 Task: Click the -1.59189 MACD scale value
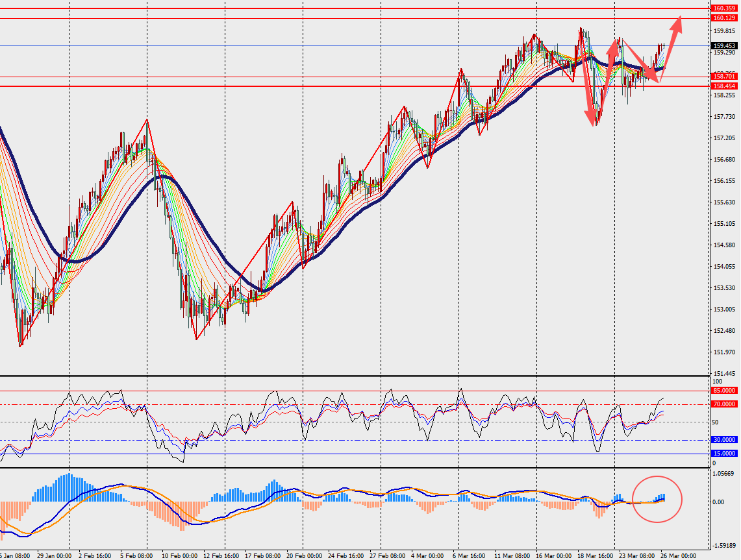click(724, 546)
